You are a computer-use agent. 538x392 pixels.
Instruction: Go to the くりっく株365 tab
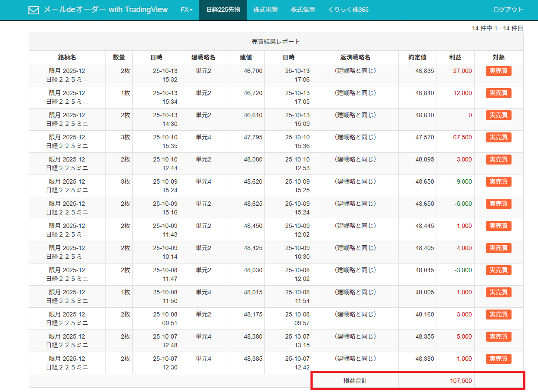click(348, 10)
